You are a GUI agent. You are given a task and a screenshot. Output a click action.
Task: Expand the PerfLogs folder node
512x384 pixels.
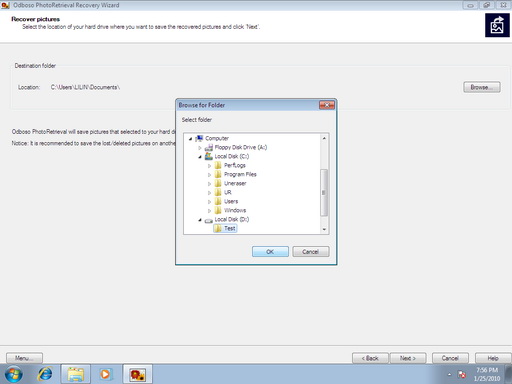click(x=209, y=166)
